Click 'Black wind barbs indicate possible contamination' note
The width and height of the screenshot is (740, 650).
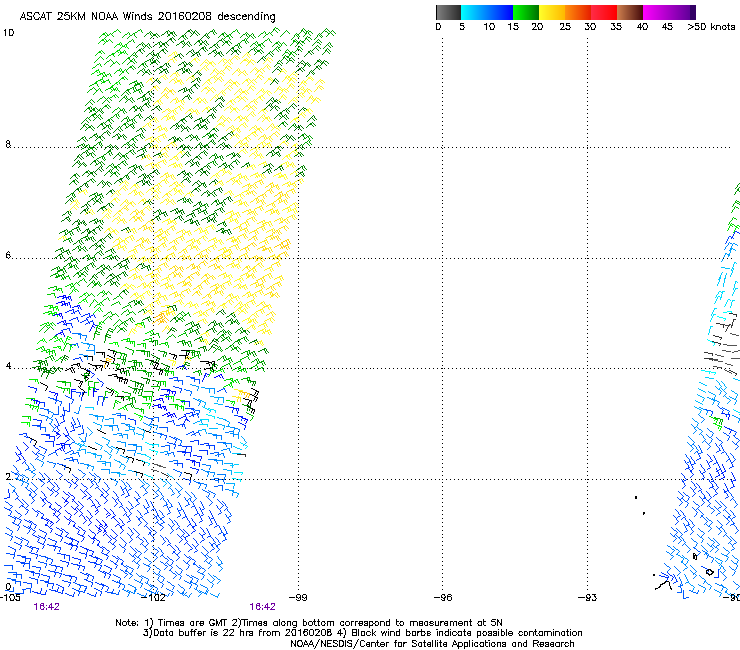(x=466, y=633)
